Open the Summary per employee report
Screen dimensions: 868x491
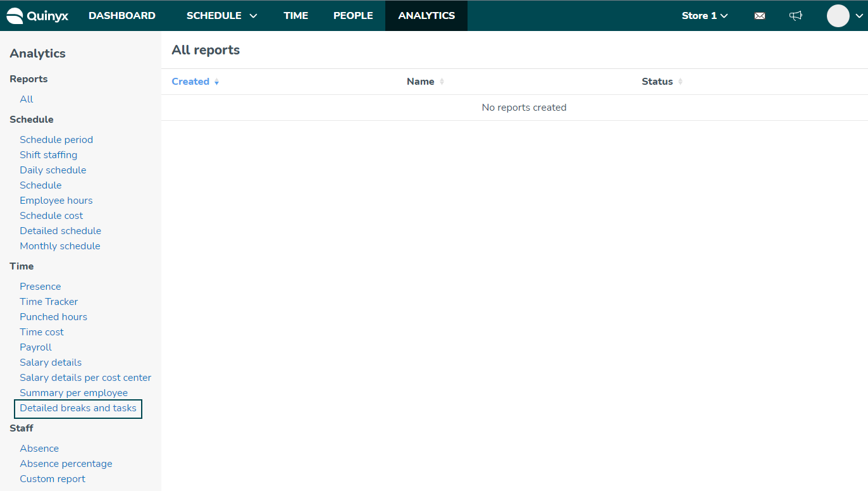74,393
